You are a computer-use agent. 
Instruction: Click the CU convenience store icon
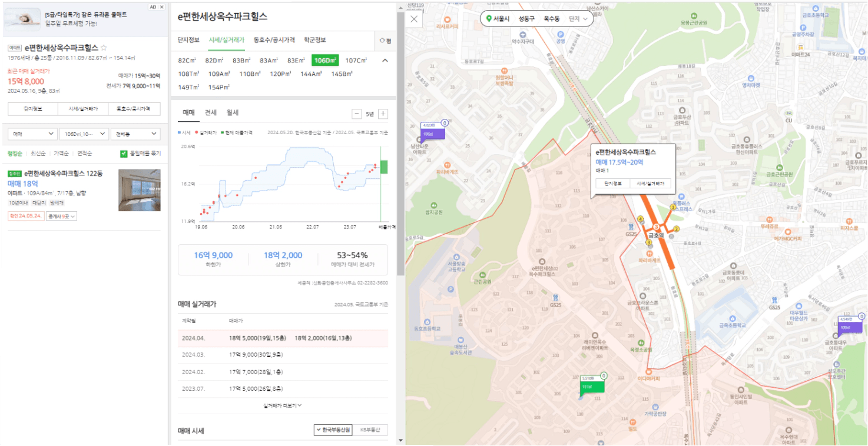pyautogui.click(x=789, y=112)
